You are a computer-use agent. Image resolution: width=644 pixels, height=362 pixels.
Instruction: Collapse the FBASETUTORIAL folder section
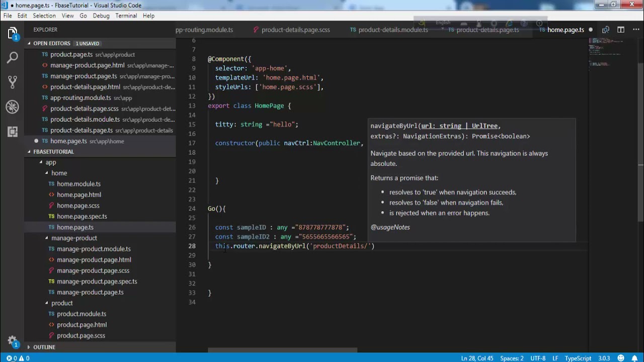[x=53, y=151]
